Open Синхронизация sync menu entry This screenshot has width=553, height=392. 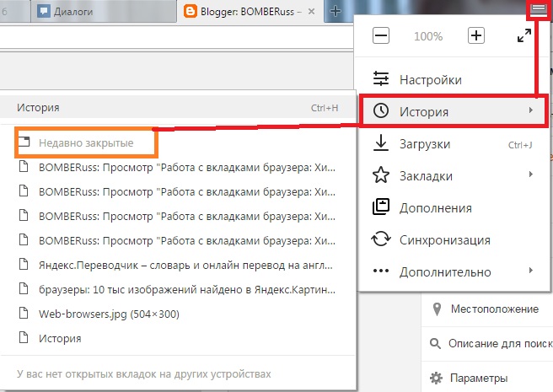(x=454, y=240)
